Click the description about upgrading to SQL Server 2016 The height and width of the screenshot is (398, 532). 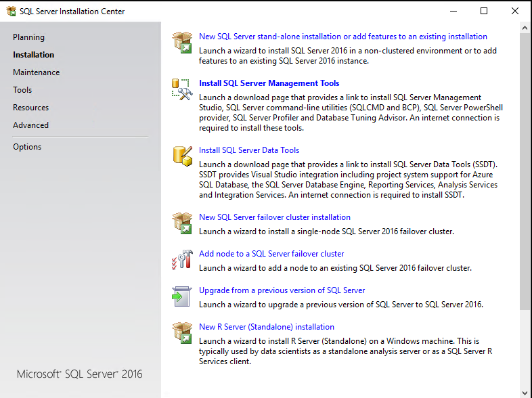[341, 305]
